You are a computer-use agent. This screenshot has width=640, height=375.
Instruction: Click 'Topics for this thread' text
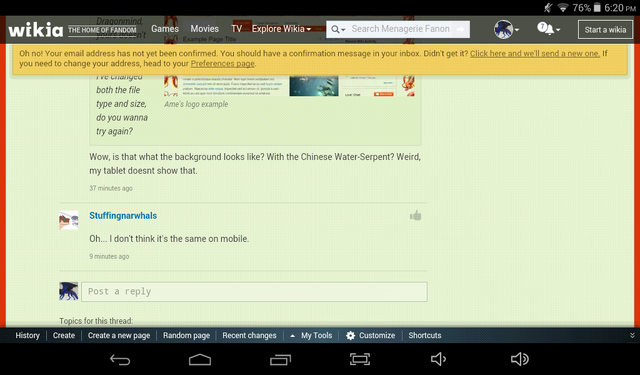click(96, 321)
